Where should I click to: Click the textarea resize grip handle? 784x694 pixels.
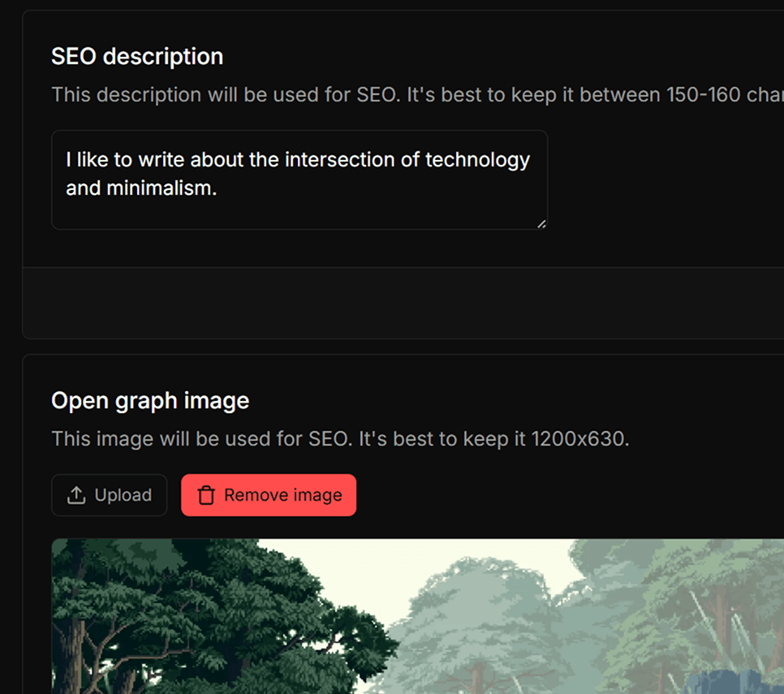tap(541, 223)
